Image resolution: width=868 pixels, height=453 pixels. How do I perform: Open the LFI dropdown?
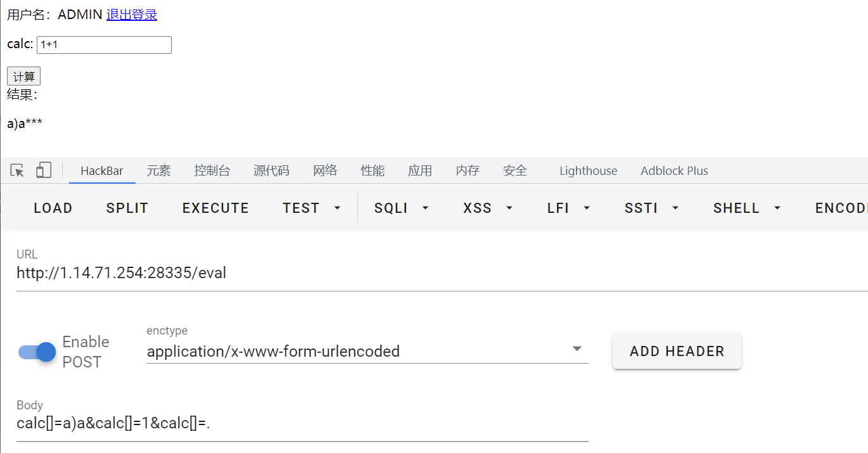point(568,207)
